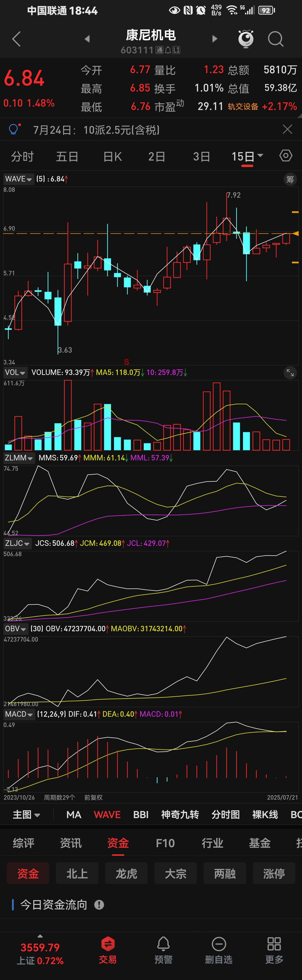Tap the 轨交设备 sector link

click(x=243, y=107)
